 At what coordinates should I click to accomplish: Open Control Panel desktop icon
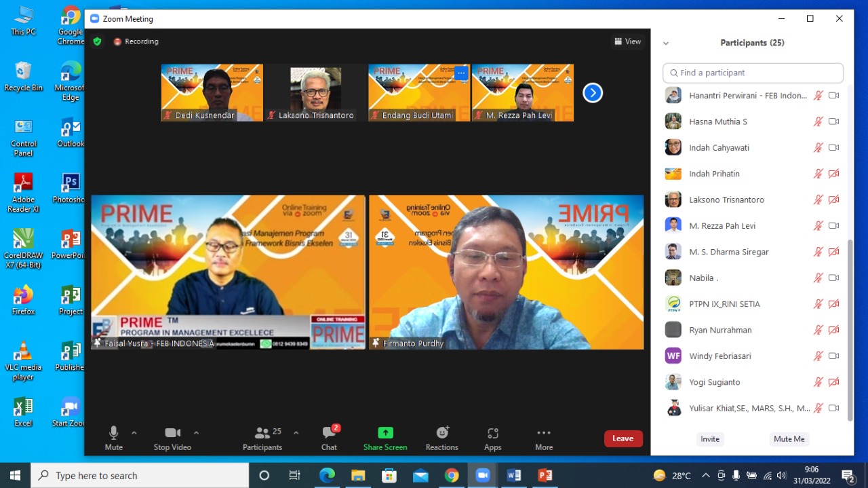(23, 137)
